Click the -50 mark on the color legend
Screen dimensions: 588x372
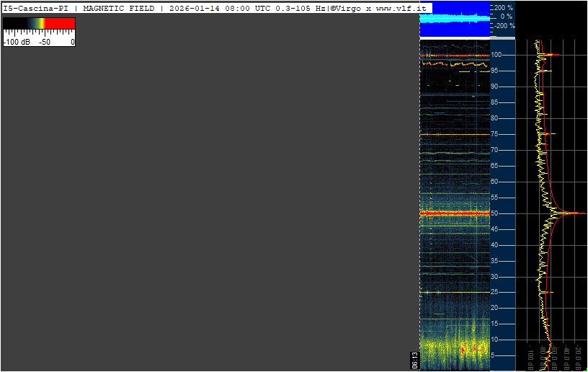pyautogui.click(x=45, y=42)
